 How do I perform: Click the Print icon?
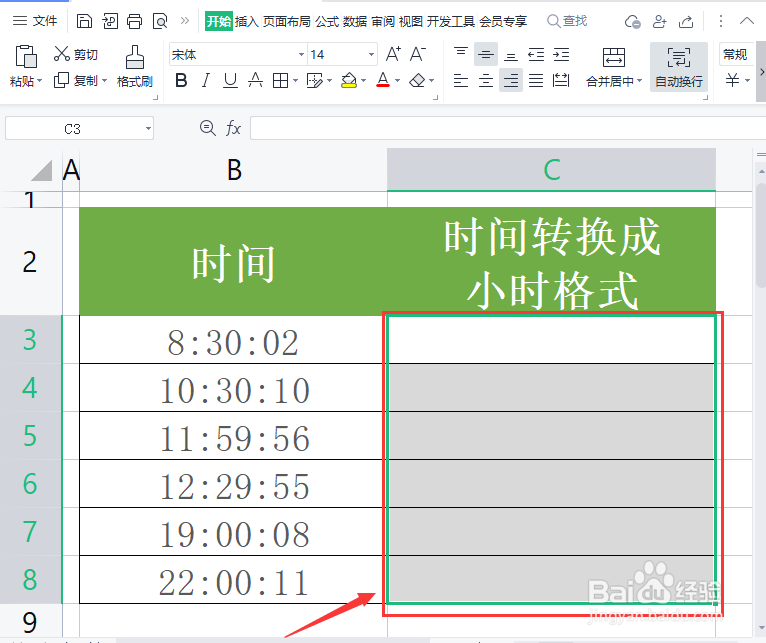[134, 21]
